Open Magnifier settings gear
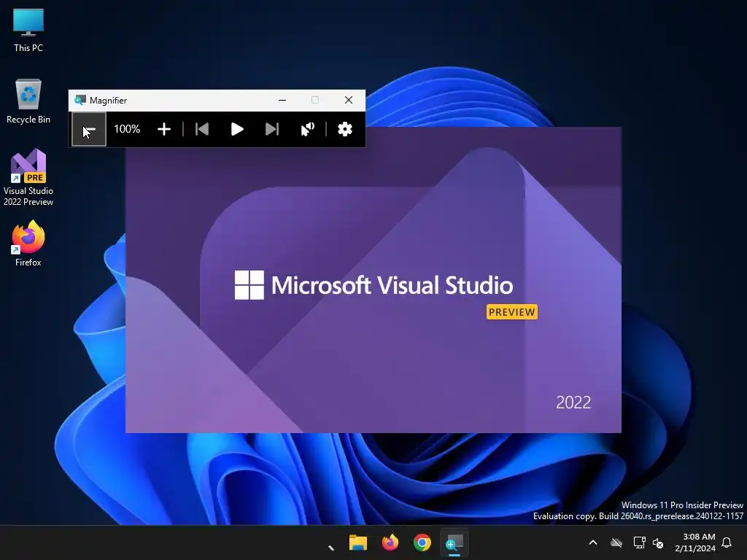 345,129
